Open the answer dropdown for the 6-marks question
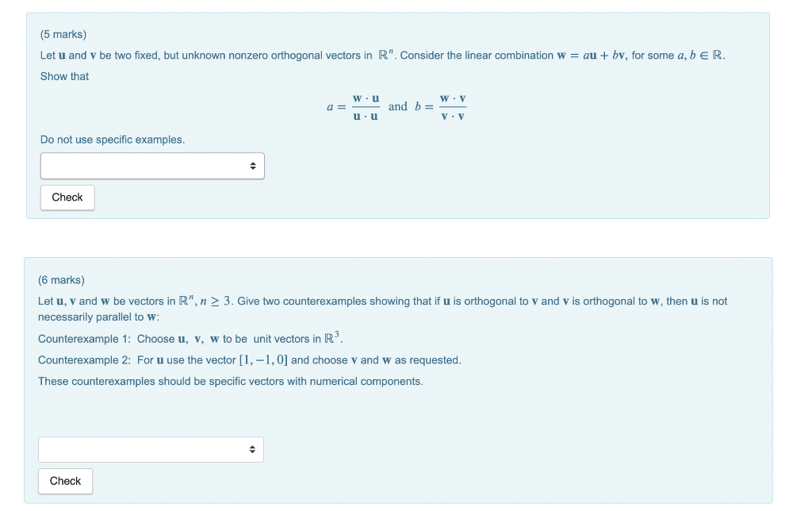This screenshot has width=812, height=511. [x=151, y=449]
